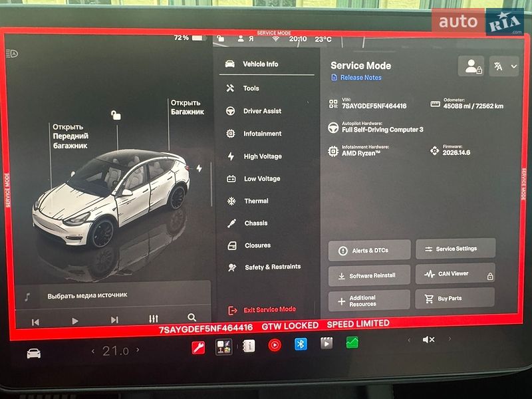Start Software Reinstall
The width and height of the screenshot is (532, 399).
tap(369, 275)
